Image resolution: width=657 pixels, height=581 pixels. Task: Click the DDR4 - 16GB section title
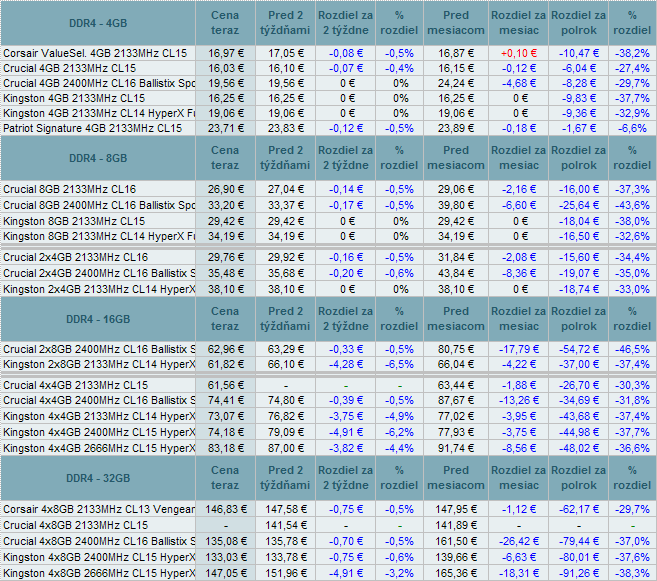click(98, 319)
